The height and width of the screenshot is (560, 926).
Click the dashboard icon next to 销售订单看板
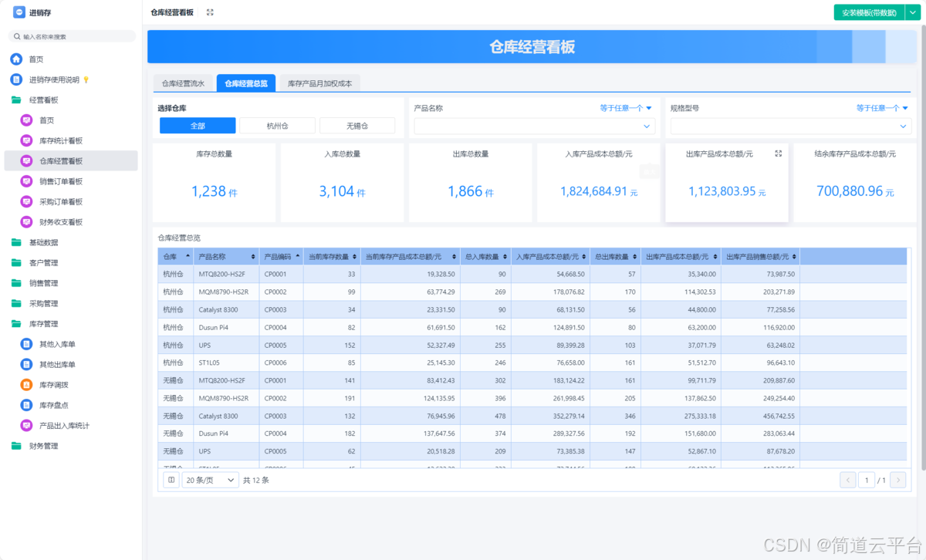(26, 181)
